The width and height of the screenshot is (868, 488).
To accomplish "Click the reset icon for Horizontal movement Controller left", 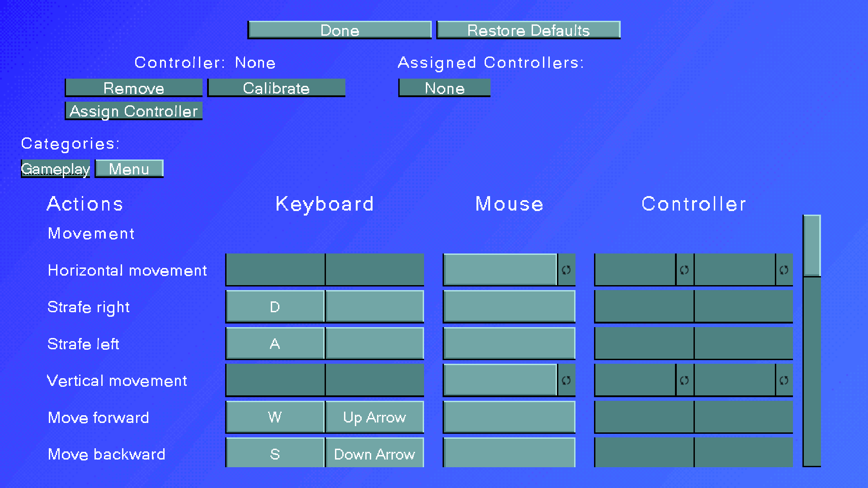I will [684, 270].
